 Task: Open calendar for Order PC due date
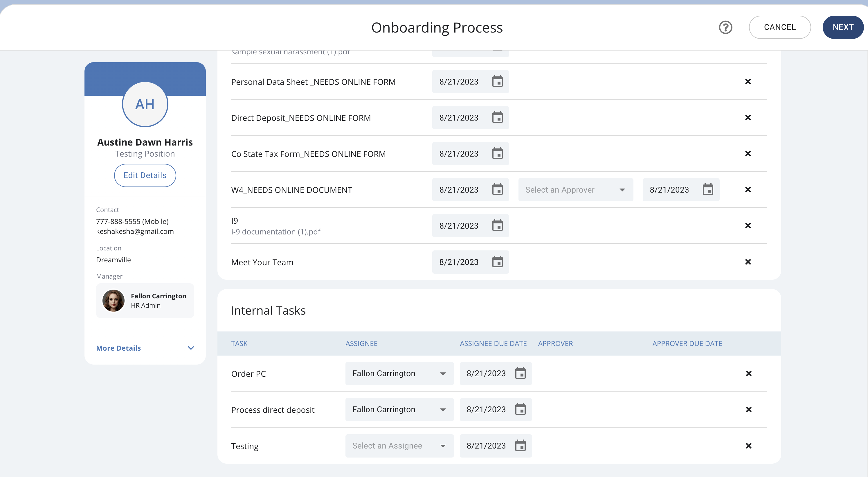[521, 374]
